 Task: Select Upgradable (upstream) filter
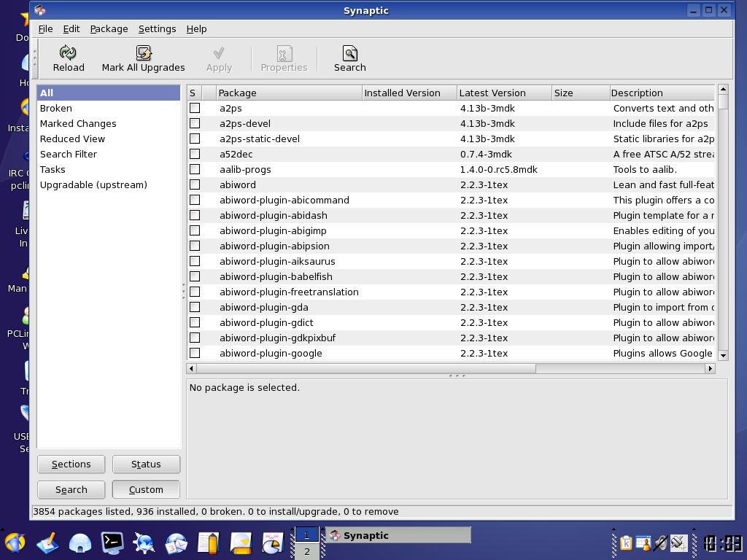coord(109,184)
